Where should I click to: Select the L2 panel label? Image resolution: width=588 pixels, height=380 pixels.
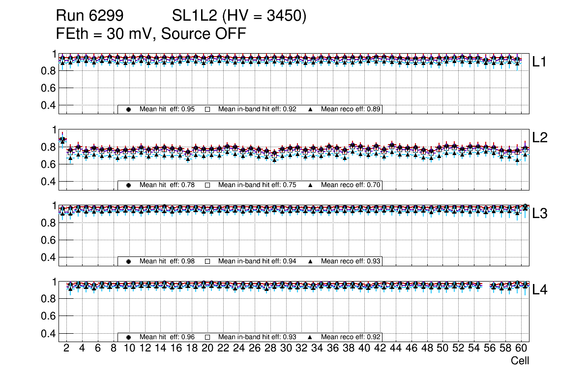click(539, 138)
